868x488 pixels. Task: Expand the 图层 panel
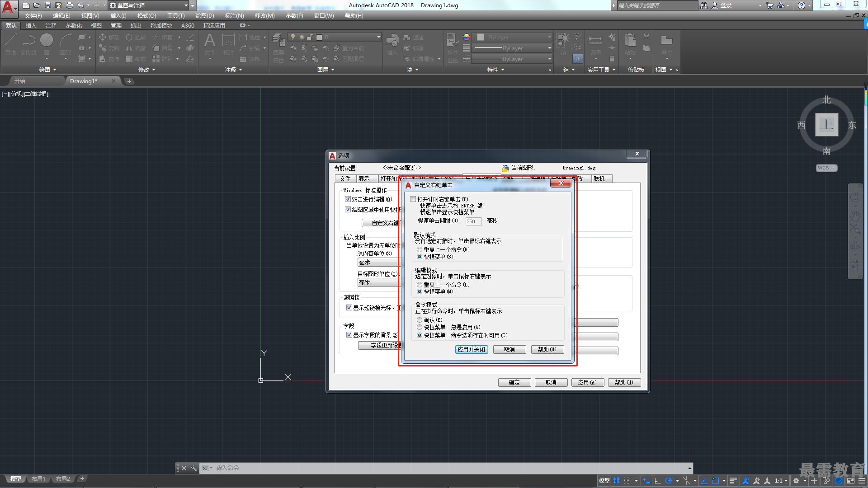(326, 70)
